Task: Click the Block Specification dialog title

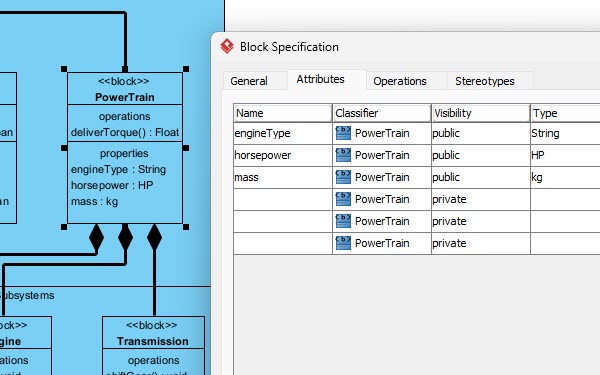Action: tap(289, 47)
